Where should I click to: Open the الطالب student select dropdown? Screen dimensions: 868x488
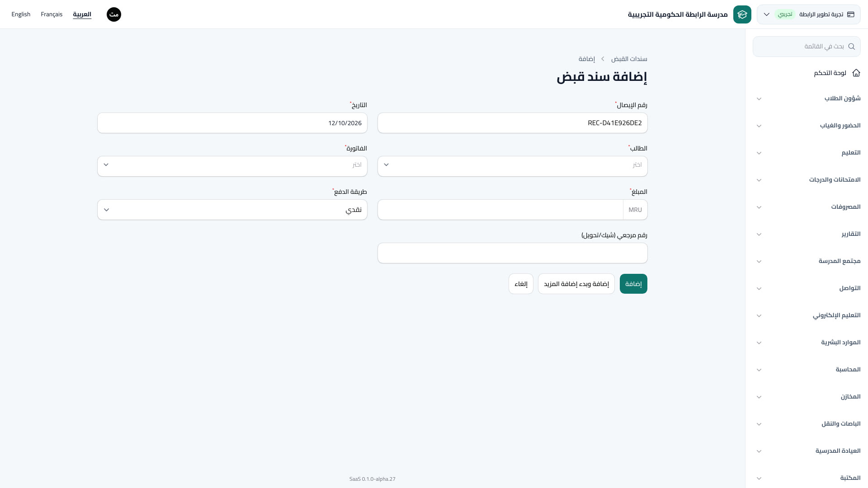pos(512,166)
